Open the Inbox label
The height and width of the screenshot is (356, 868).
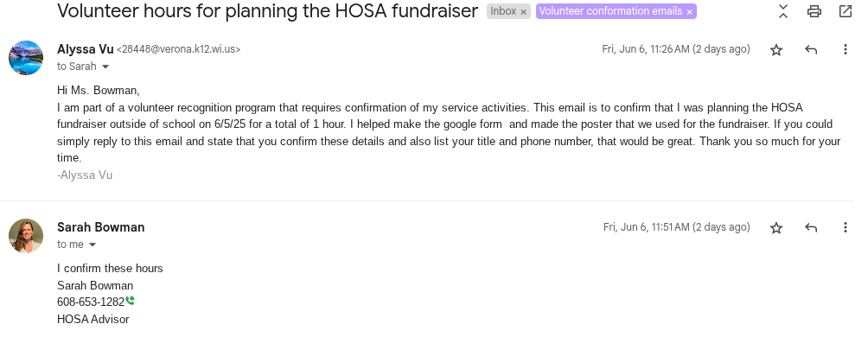(503, 12)
